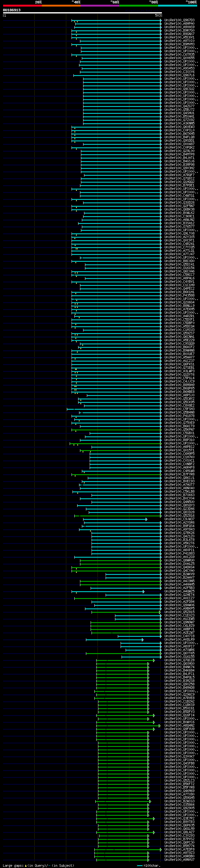
Task: Click hit label UniRef100_B5XAH1
Action: point(179,117)
